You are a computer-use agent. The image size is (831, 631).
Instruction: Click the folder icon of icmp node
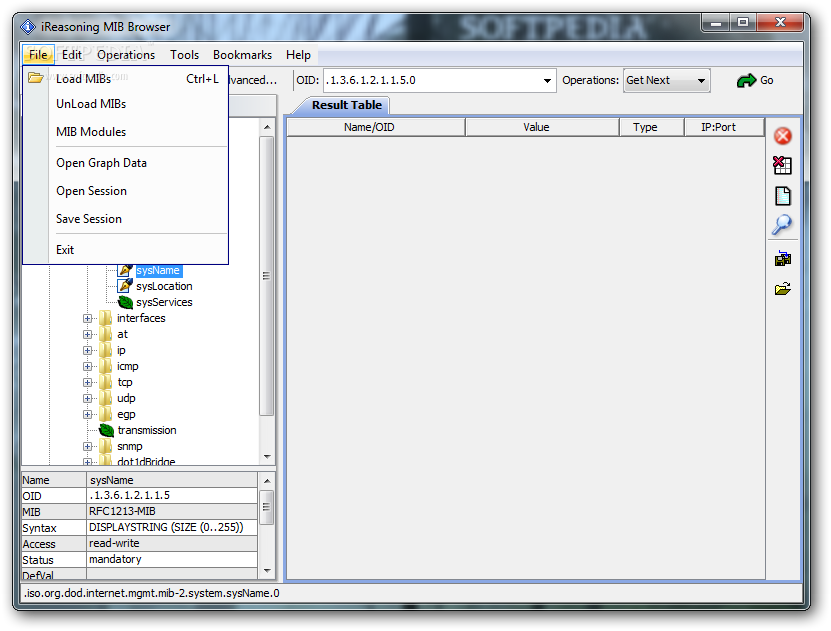(x=105, y=366)
